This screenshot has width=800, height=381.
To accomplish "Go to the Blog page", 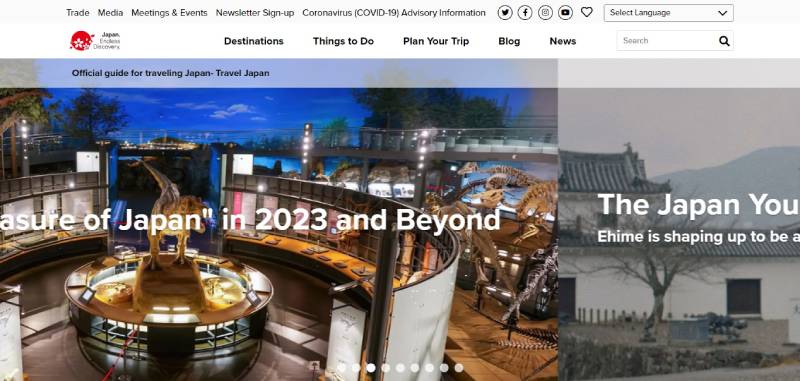I will point(509,41).
